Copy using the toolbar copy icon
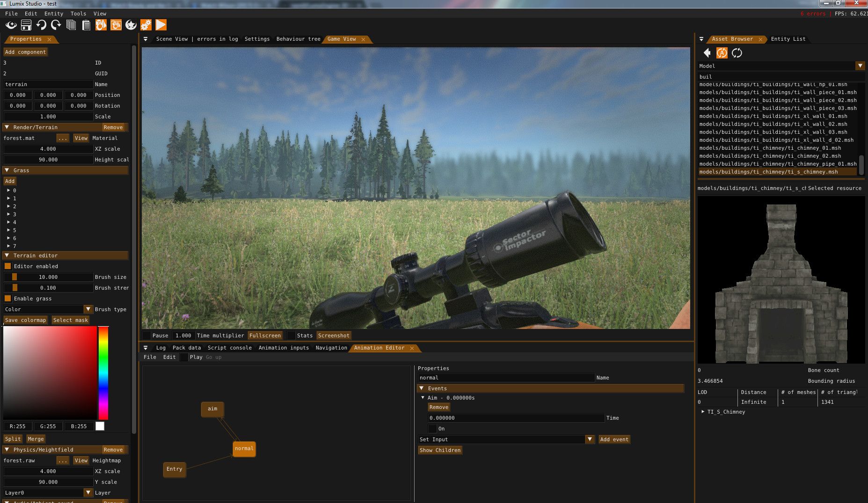 pyautogui.click(x=71, y=25)
